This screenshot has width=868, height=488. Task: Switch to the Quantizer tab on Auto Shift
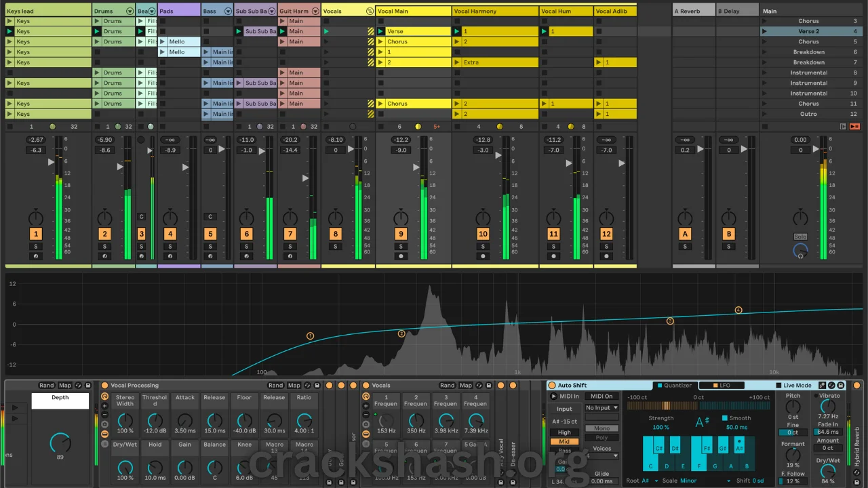(675, 384)
